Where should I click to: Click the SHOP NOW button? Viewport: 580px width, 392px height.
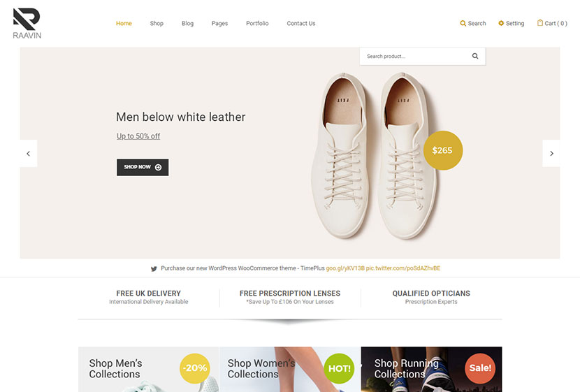[x=143, y=168]
